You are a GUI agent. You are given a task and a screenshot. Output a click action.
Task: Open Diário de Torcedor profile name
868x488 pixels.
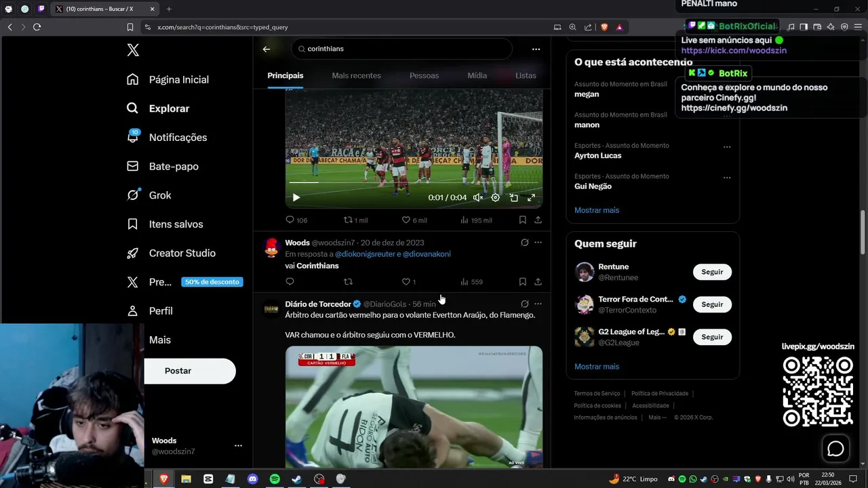tap(318, 304)
